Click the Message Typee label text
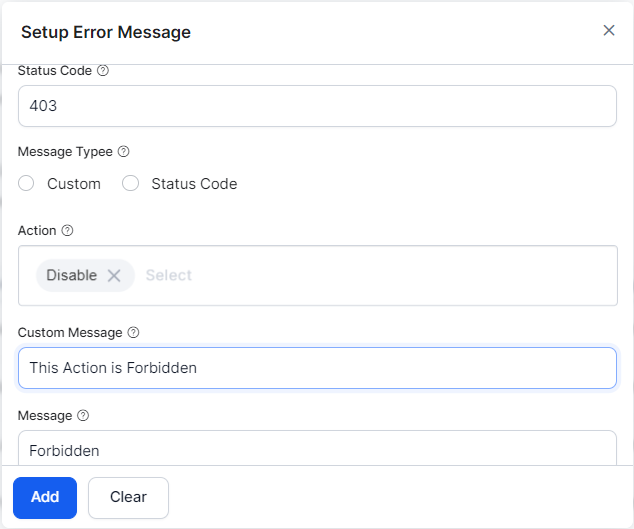Image resolution: width=634 pixels, height=529 pixels. coord(64,152)
